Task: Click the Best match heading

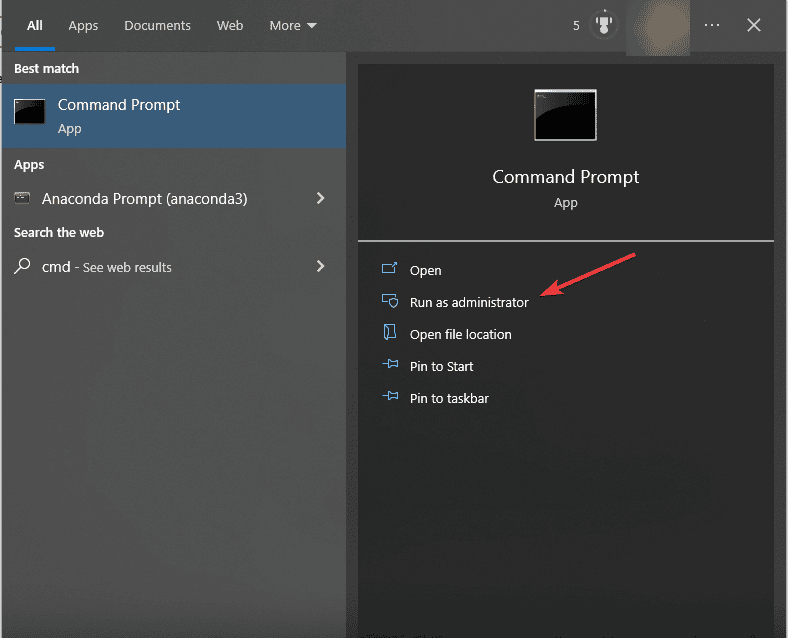Action: [46, 68]
